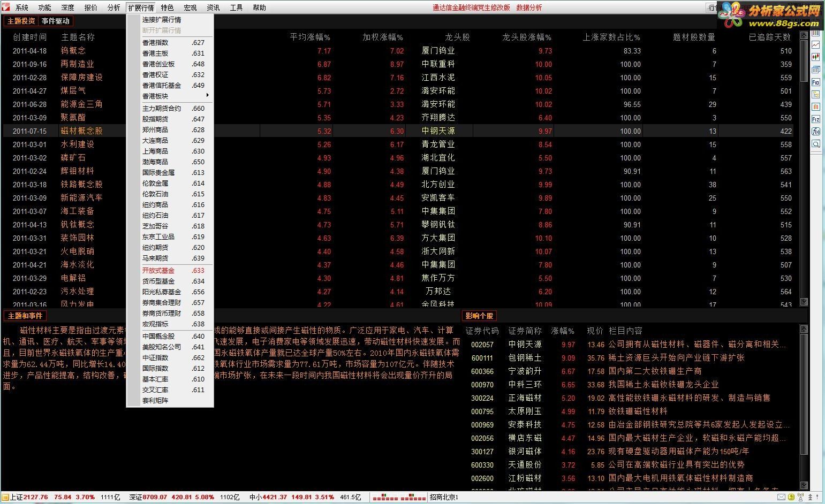Open the 扩展行情 menu in the menu bar
Viewport: 825px width, 504px height.
(x=141, y=7)
